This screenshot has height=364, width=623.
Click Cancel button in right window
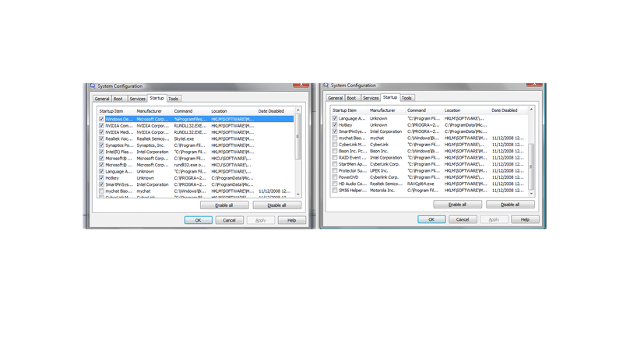point(463,219)
